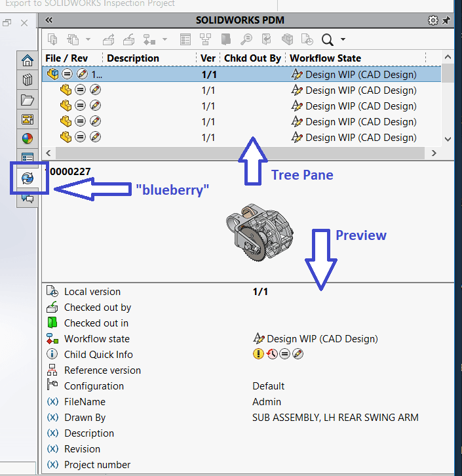Click the dark folder browse toolbar icon

pos(226,39)
